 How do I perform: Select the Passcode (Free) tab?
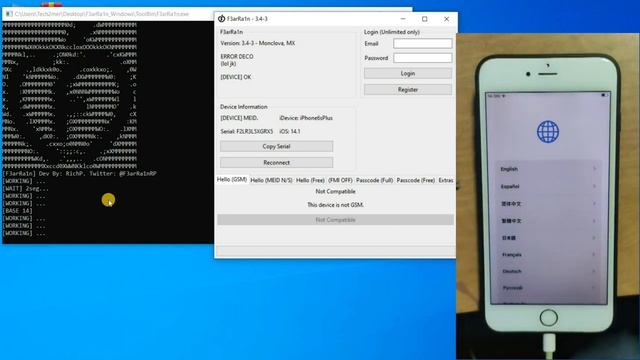[x=416, y=180]
